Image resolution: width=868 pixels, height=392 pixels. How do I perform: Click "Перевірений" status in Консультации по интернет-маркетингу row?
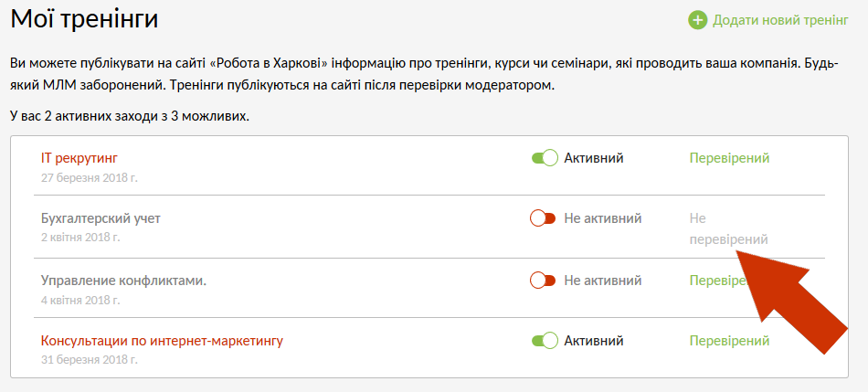tap(728, 341)
